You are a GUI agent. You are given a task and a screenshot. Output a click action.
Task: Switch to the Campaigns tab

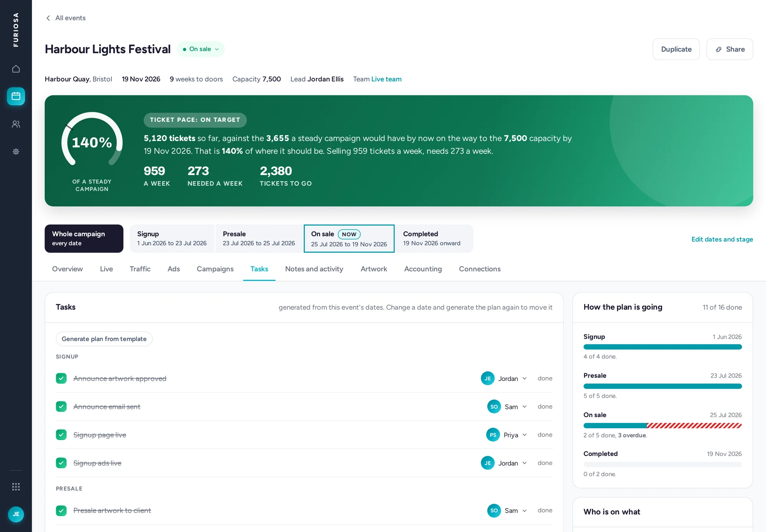coord(215,269)
